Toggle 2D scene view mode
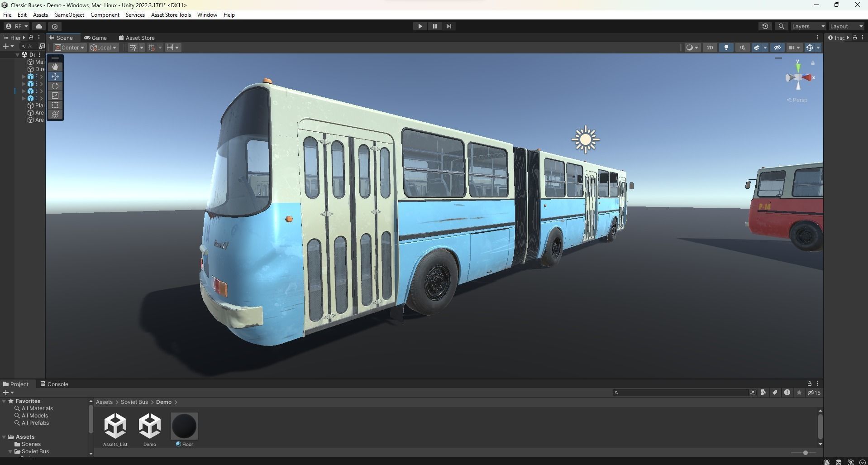This screenshot has width=868, height=465. coord(710,48)
